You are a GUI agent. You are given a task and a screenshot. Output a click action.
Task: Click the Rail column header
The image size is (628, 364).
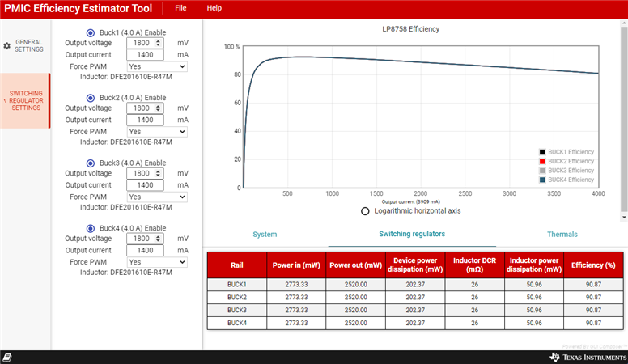tap(236, 265)
